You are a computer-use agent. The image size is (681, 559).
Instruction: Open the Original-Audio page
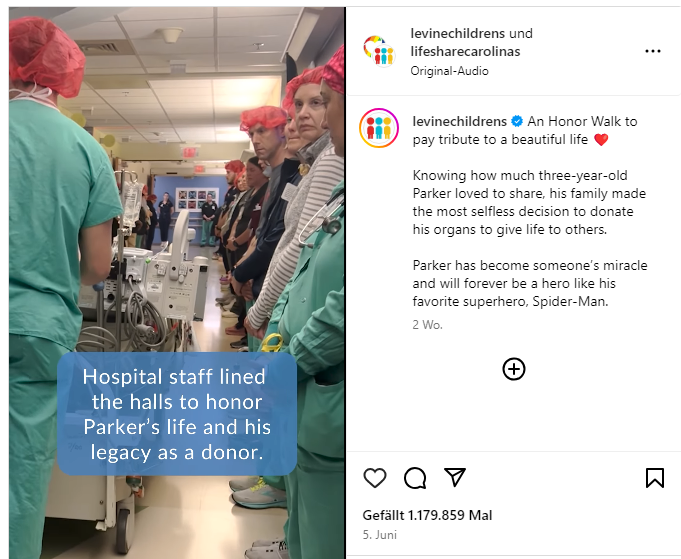[x=450, y=71]
